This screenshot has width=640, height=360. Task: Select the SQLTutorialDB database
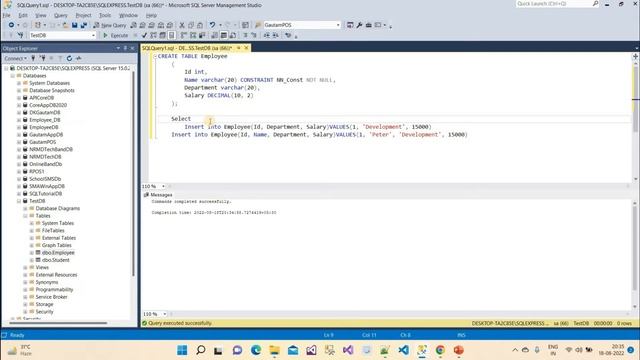click(45, 193)
